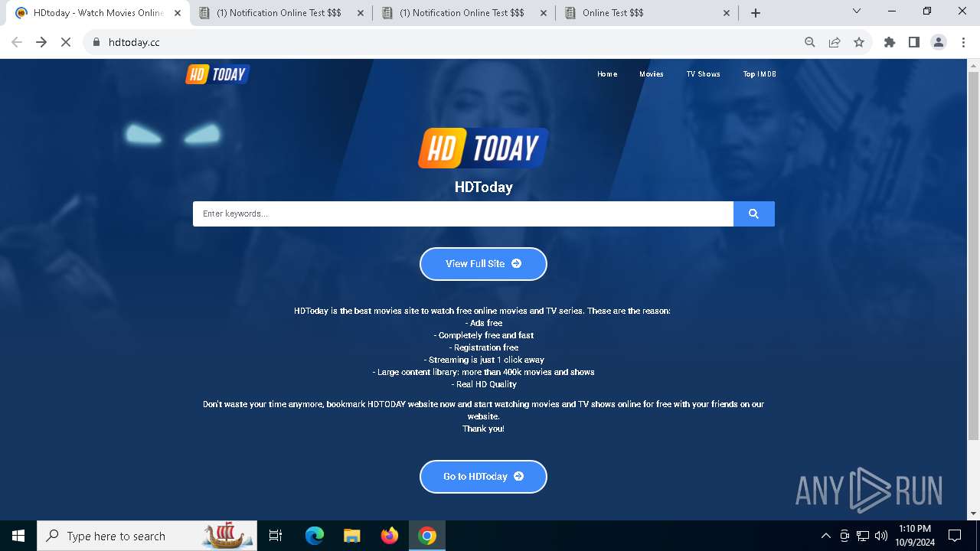The height and width of the screenshot is (551, 980).
Task: Close the Online Test $$$ tab
Action: coord(727,13)
